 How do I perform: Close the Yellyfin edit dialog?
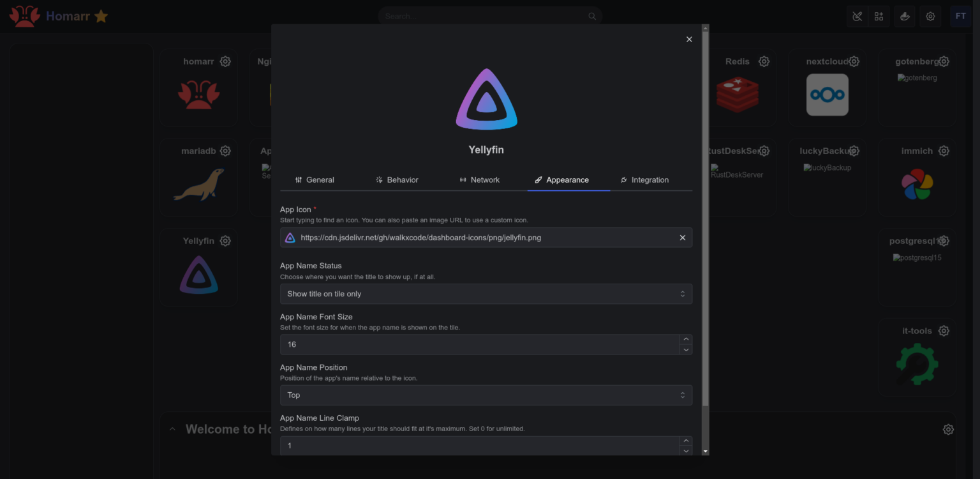tap(689, 40)
